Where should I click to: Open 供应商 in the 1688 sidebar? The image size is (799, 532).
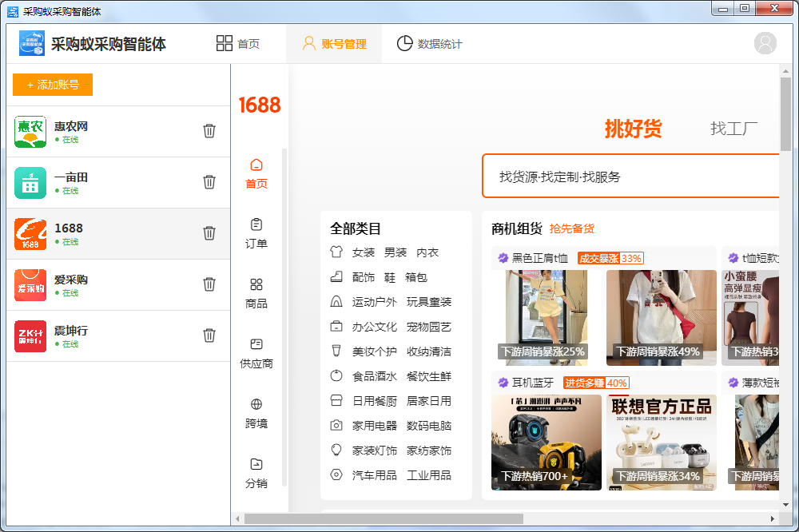pos(256,354)
